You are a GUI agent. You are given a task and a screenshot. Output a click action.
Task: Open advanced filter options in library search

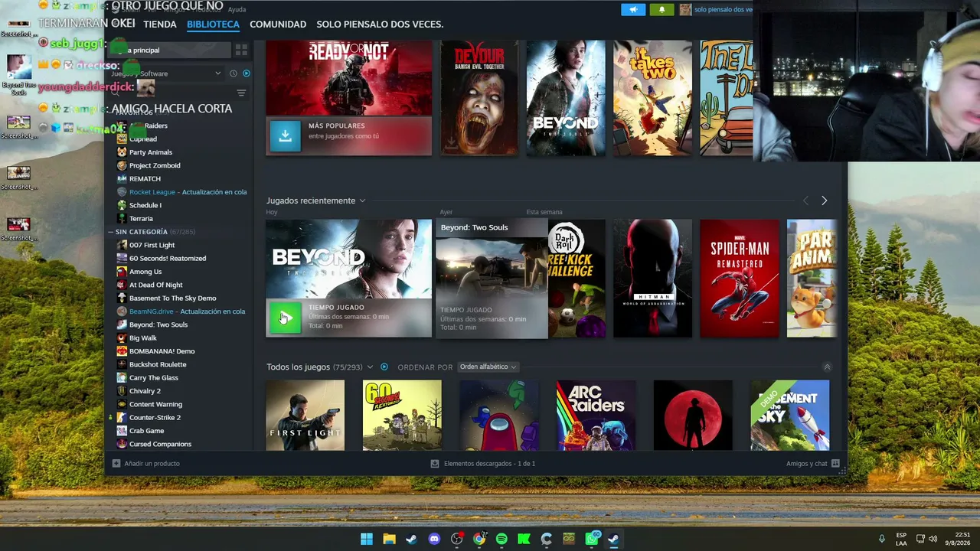click(x=241, y=93)
